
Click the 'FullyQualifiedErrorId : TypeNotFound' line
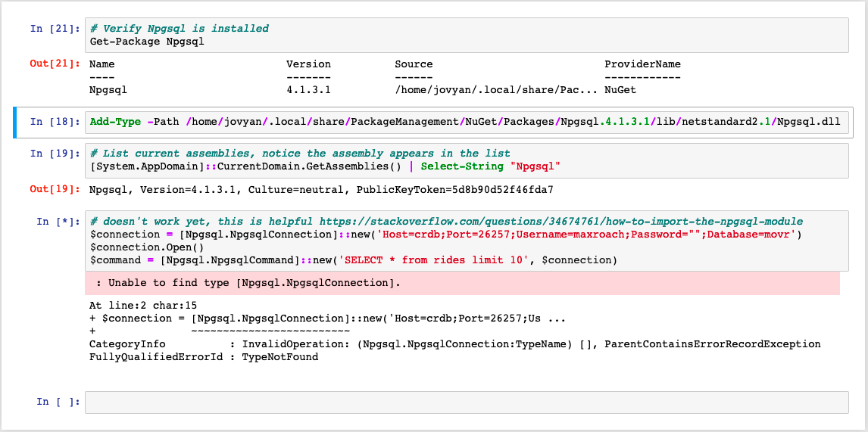tap(204, 357)
